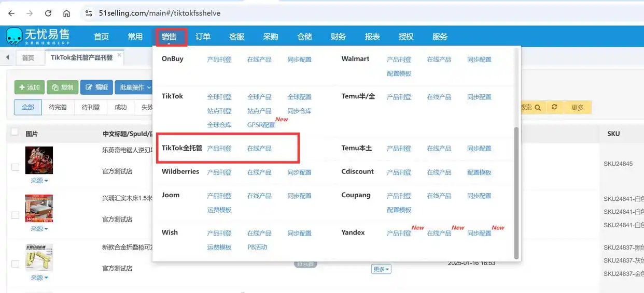Click the 搜索 magnifier button
The width and height of the screenshot is (644, 293).
tap(533, 107)
